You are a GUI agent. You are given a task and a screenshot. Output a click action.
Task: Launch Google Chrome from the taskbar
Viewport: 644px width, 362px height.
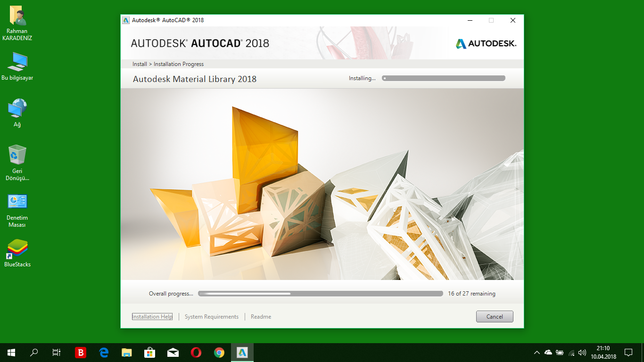tap(219, 353)
